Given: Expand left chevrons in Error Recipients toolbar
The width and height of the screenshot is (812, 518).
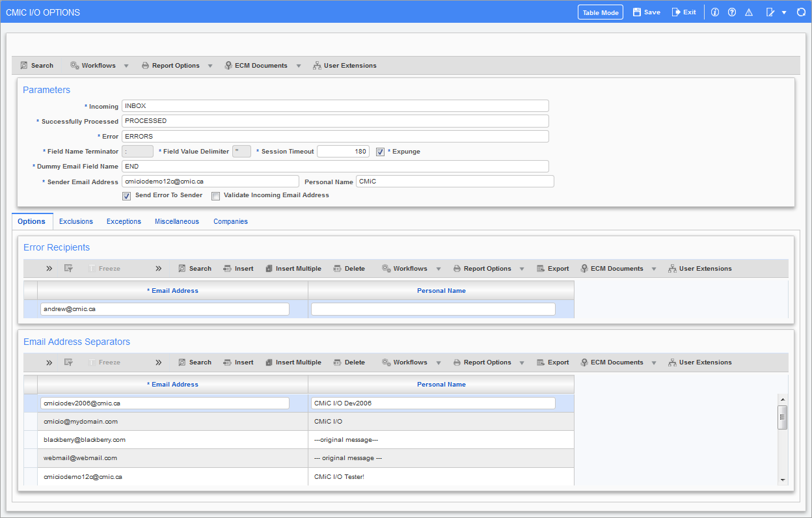Looking at the screenshot, I should click(x=49, y=269).
